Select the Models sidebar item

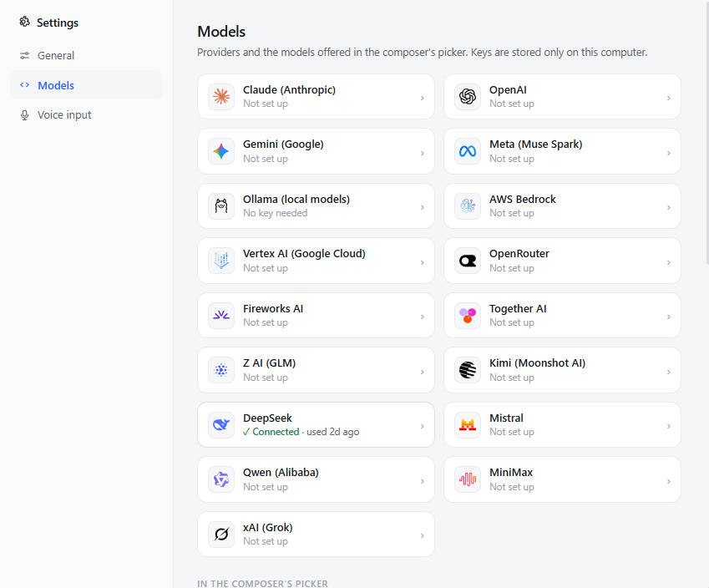click(86, 85)
